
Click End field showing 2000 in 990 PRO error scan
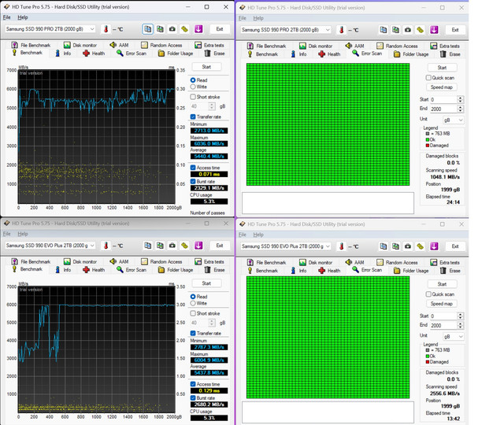coord(443,109)
